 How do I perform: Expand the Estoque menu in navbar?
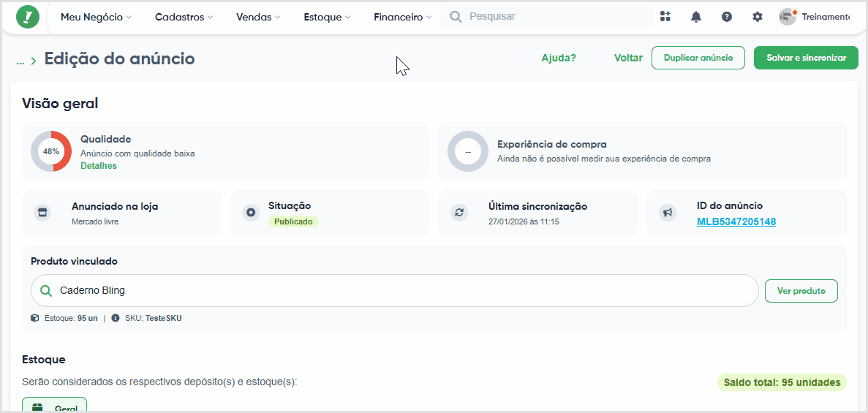(x=327, y=17)
